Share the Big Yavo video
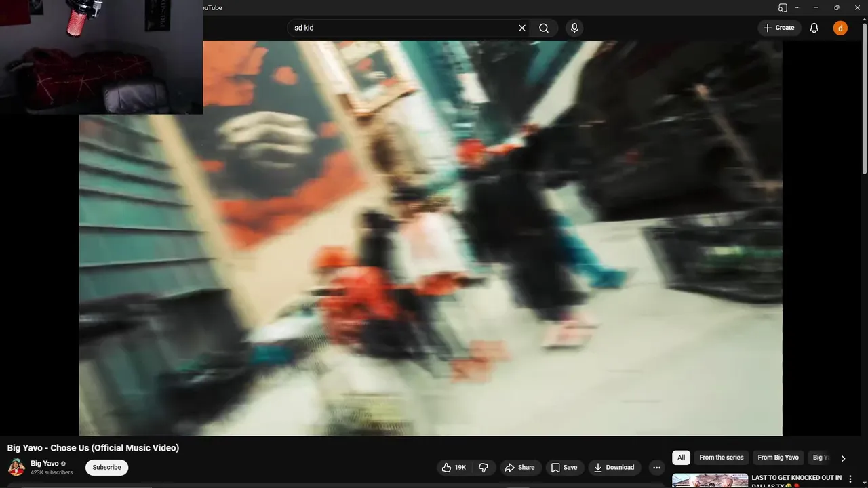Screen dimensions: 868x488 (x=520, y=467)
